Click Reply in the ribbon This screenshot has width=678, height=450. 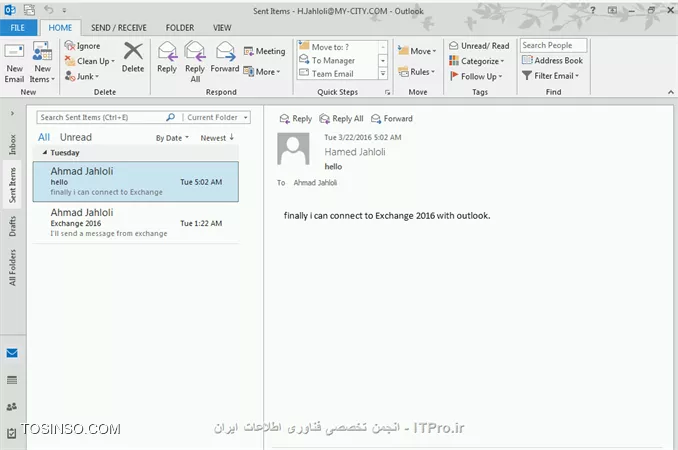167,57
